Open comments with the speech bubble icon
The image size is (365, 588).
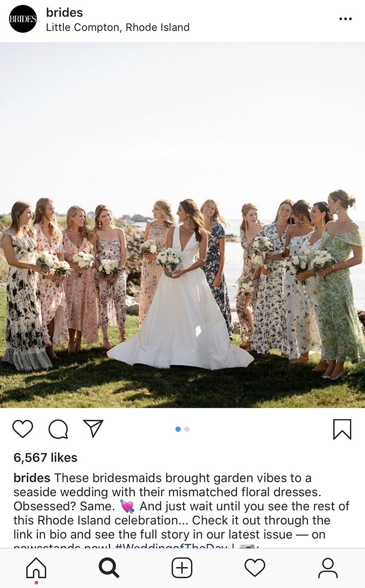point(58,429)
